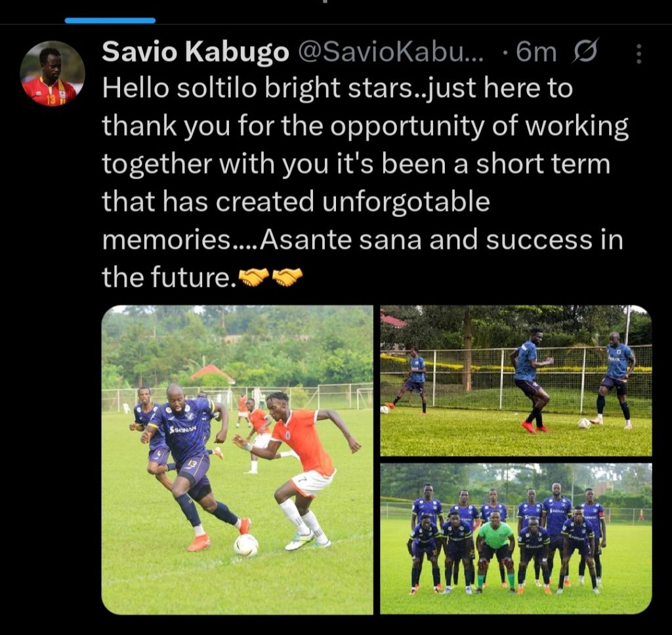Click 'the future.' text ending the post
This screenshot has width=672, height=635.
[x=169, y=277]
